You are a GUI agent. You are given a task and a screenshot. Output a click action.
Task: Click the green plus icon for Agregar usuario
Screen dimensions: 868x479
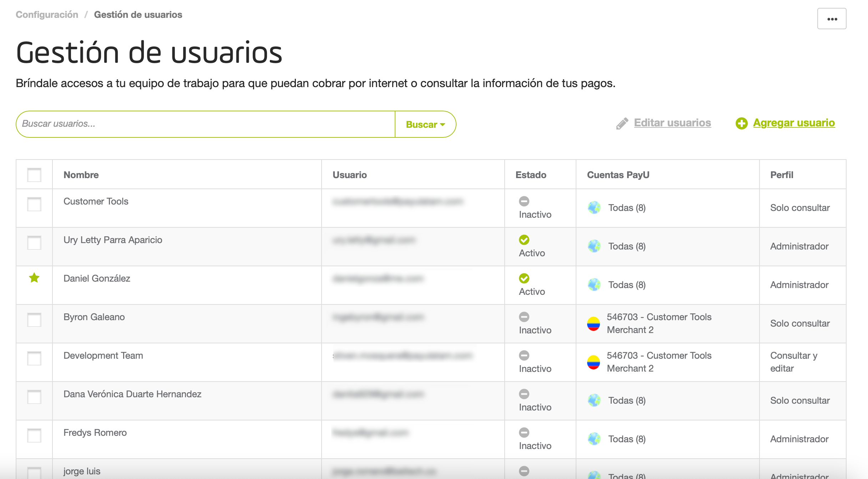(x=741, y=123)
